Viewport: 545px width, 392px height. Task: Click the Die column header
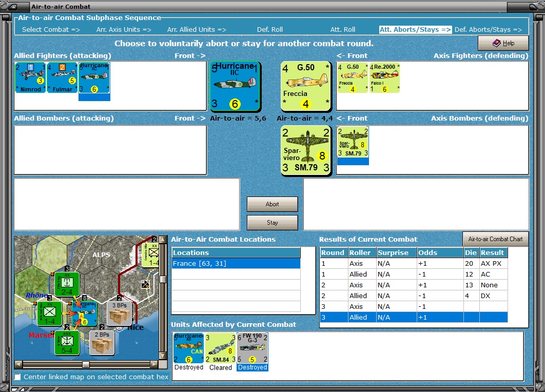[471, 252]
